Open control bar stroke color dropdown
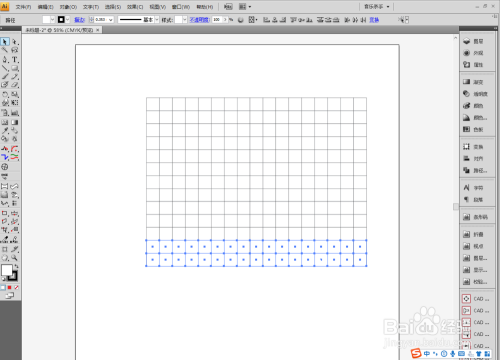Screen dimensions: 500x360 click(x=68, y=20)
